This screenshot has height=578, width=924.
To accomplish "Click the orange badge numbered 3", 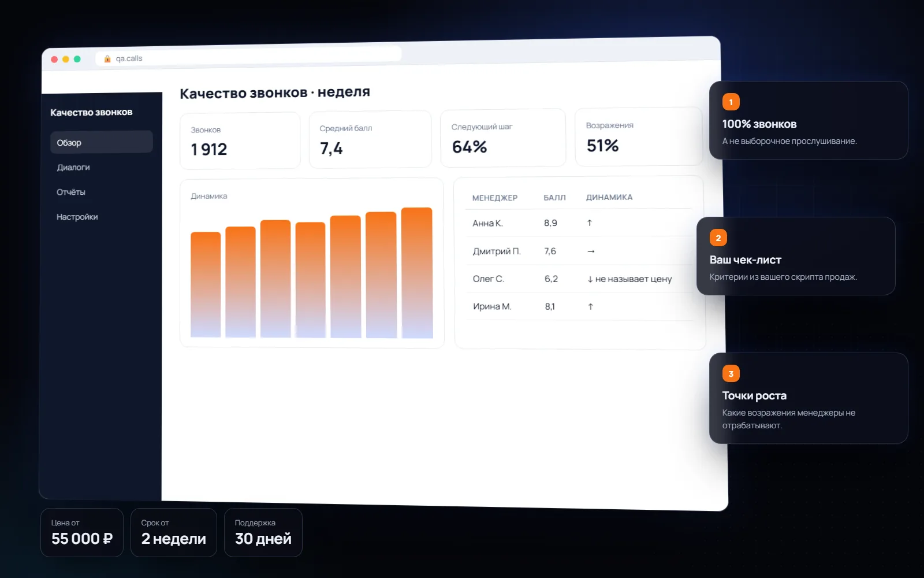I will click(x=731, y=373).
